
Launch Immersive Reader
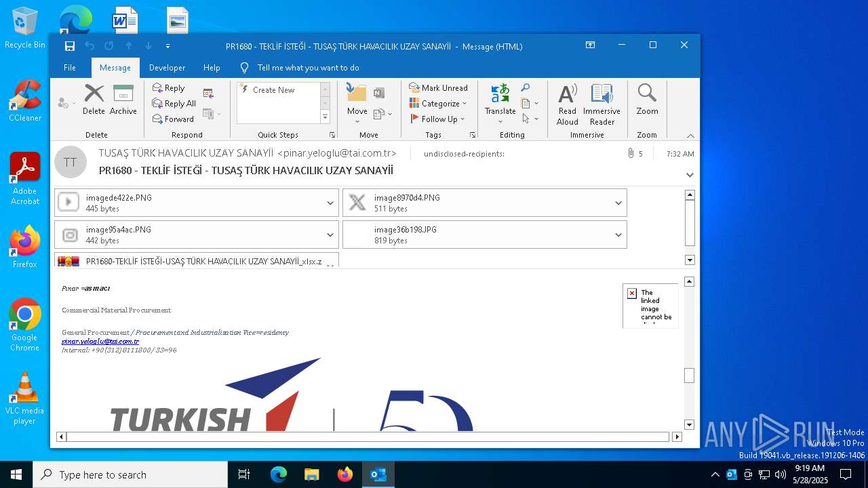601,104
